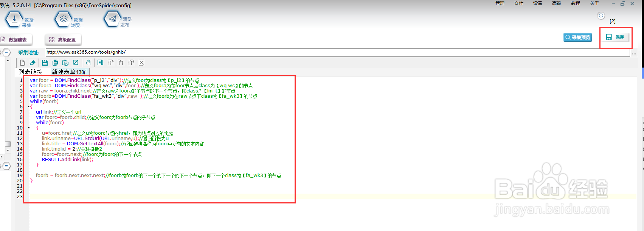Image resolution: width=644 pixels, height=231 pixels.
Task: Click the ellipsis button beside the address field
Action: tap(634, 53)
